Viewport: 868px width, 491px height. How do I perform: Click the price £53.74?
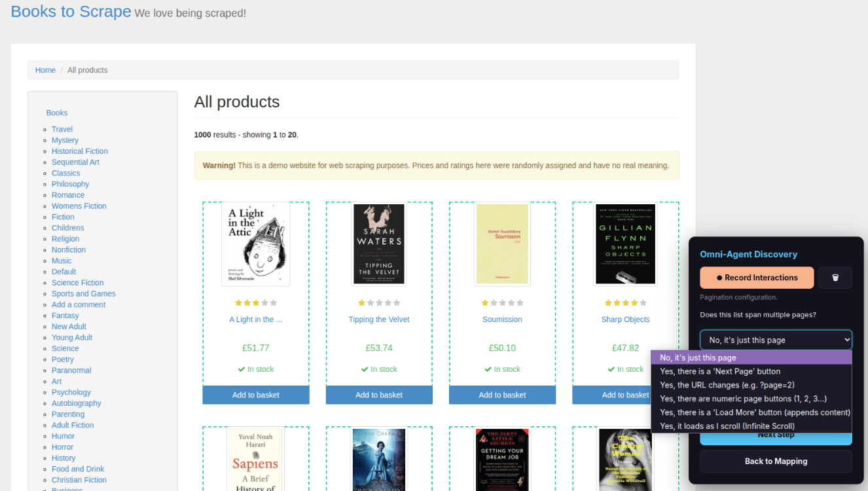click(379, 348)
